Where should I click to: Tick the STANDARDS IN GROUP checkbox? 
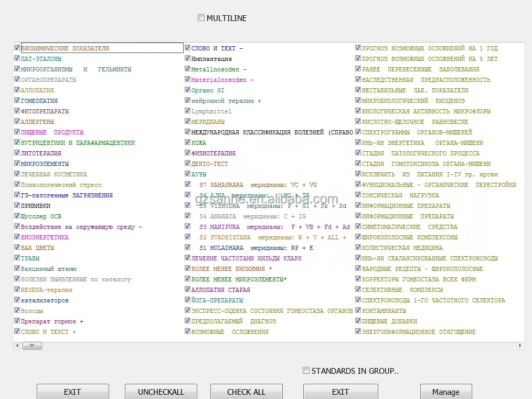[x=306, y=371]
